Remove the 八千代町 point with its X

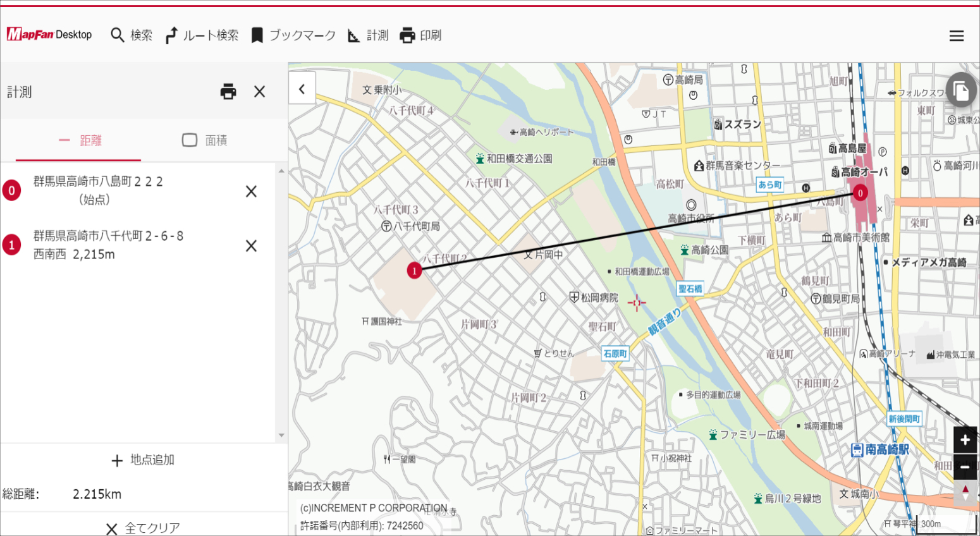[x=250, y=246]
